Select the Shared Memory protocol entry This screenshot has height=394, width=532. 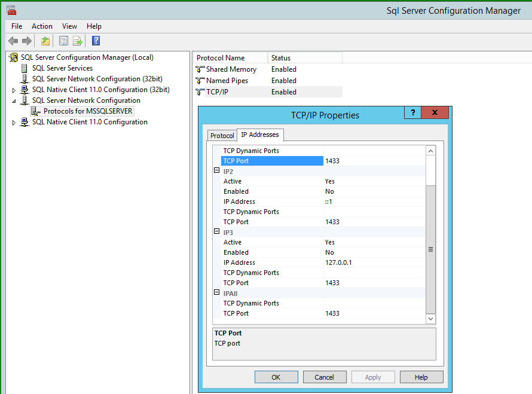point(232,69)
